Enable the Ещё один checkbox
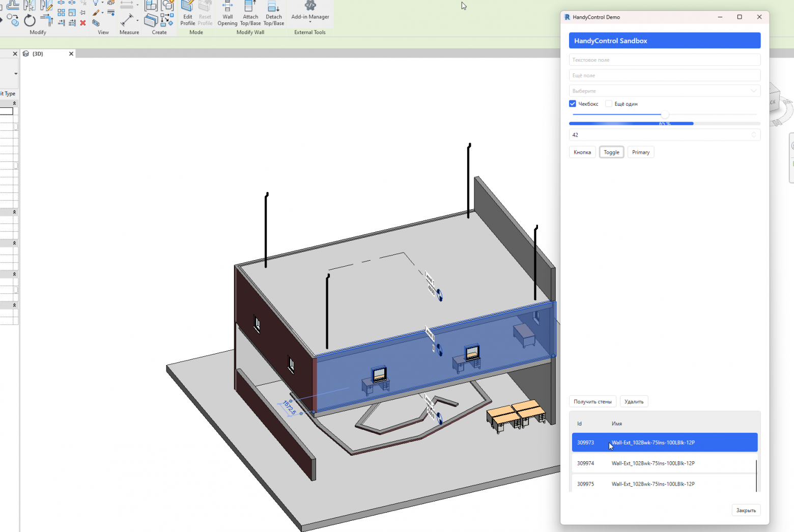The height and width of the screenshot is (532, 794). (609, 103)
